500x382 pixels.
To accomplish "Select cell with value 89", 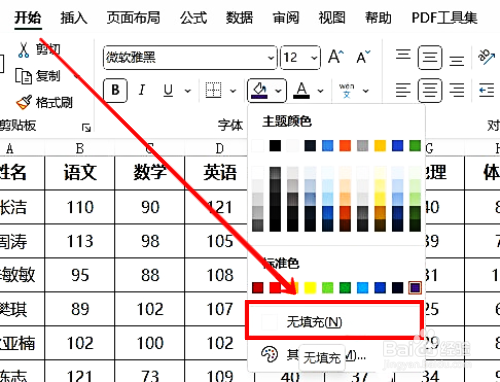I will (80, 309).
